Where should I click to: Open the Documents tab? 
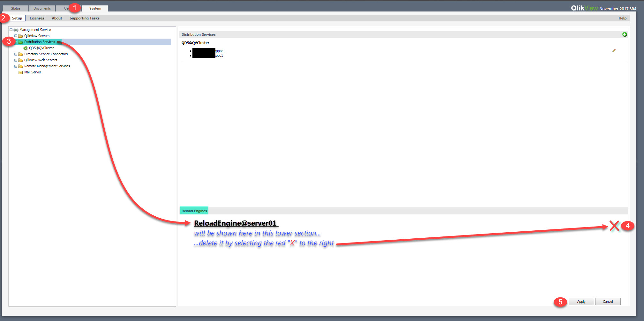click(x=42, y=8)
